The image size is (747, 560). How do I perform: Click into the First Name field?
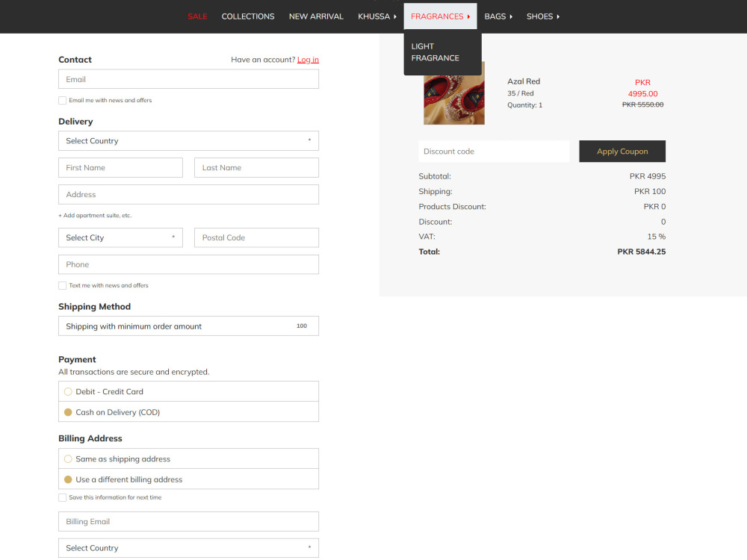120,167
